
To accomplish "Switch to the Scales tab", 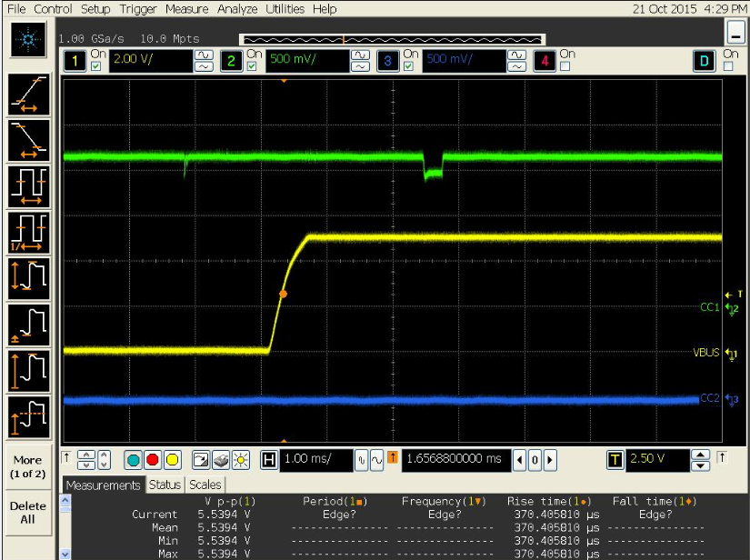I will point(205,485).
